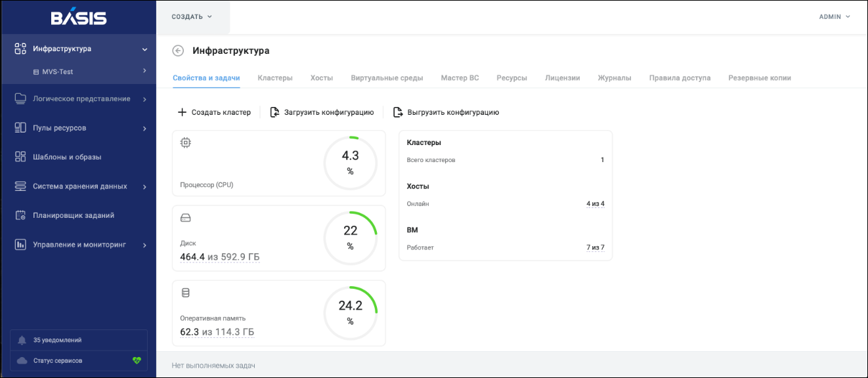The height and width of the screenshot is (378, 868).
Task: Expand Логическое представление section
Action: coord(144,99)
